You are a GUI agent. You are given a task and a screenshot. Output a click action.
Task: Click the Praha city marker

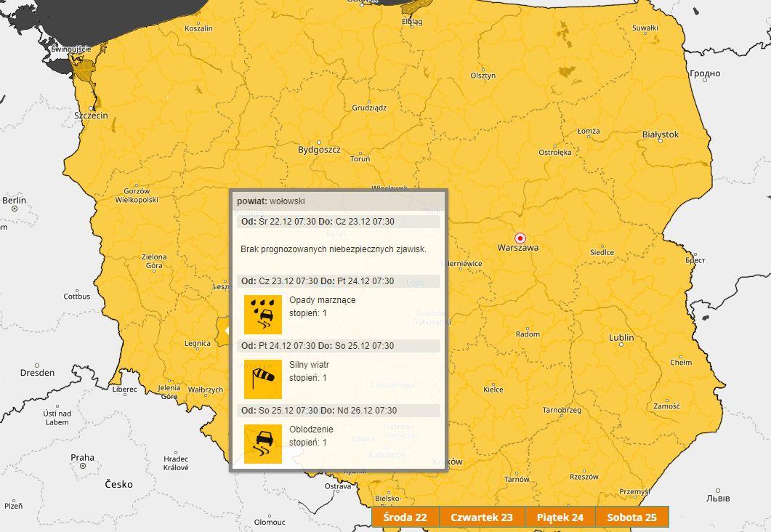coord(83,466)
